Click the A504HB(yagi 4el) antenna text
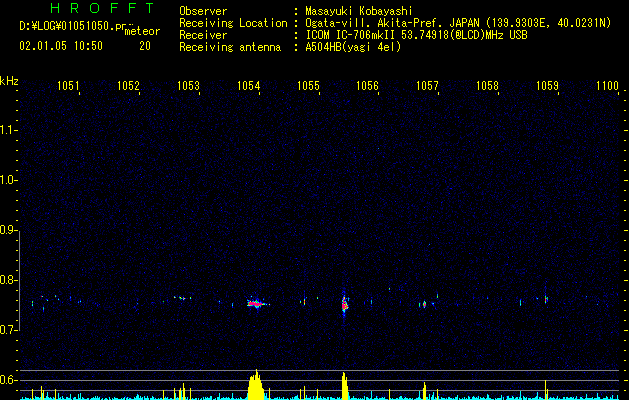This screenshot has width=629, height=400. (353, 47)
